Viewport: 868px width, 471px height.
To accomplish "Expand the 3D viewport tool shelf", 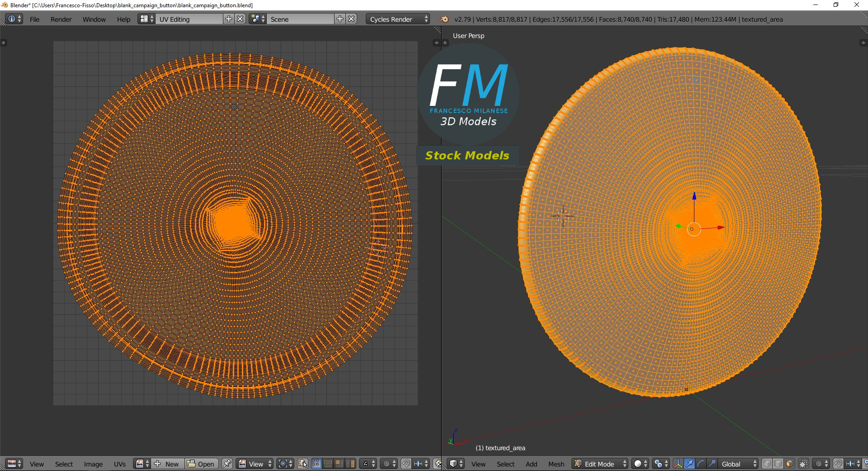I will coord(445,43).
